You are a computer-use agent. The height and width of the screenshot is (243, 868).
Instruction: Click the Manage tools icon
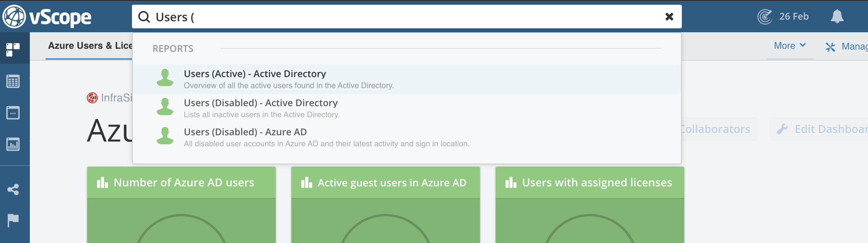830,47
